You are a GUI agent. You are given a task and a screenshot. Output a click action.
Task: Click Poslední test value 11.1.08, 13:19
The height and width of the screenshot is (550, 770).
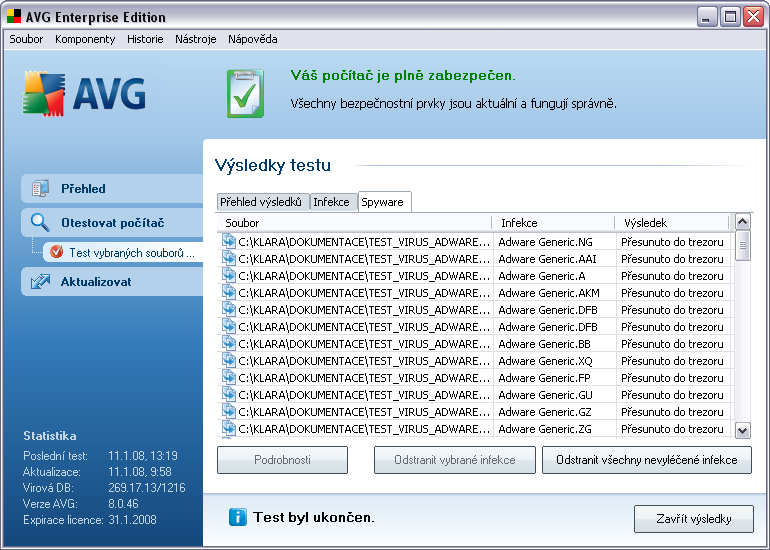pos(143,456)
